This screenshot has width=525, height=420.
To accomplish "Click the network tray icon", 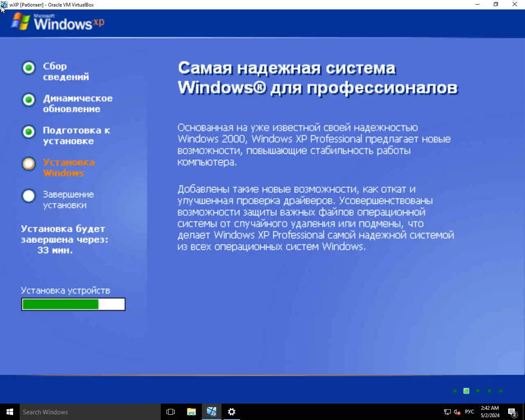I will coord(447,412).
